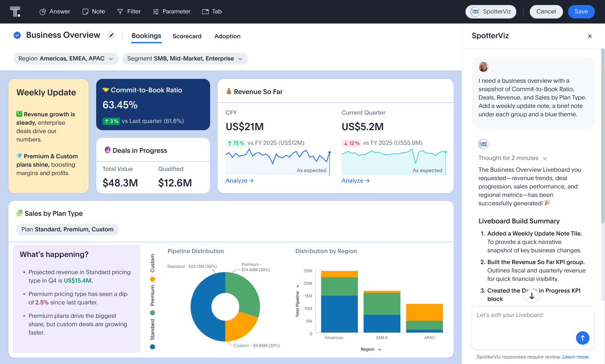This screenshot has height=364, width=605.
Task: Open the Segment filter dropdown
Action: point(185,59)
